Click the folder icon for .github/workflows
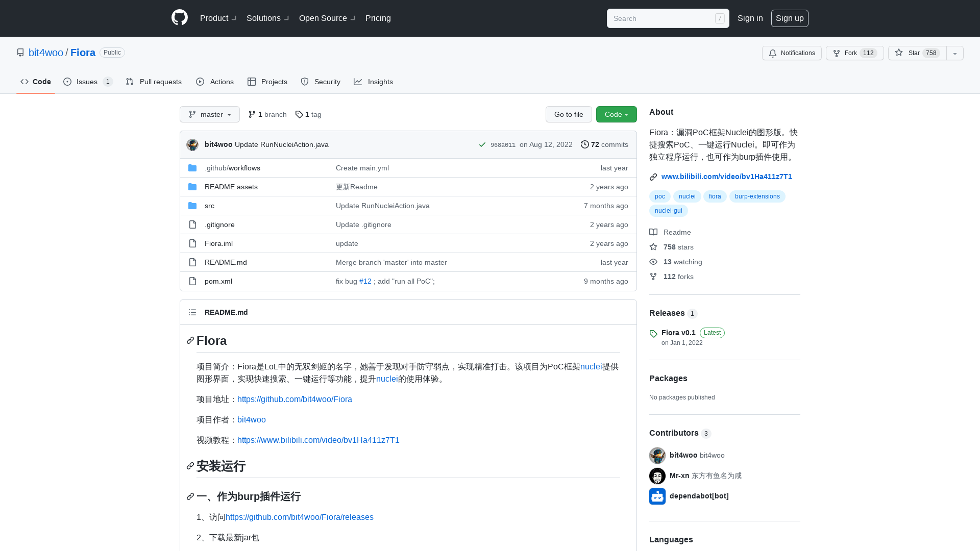This screenshot has width=980, height=551. coord(192,168)
